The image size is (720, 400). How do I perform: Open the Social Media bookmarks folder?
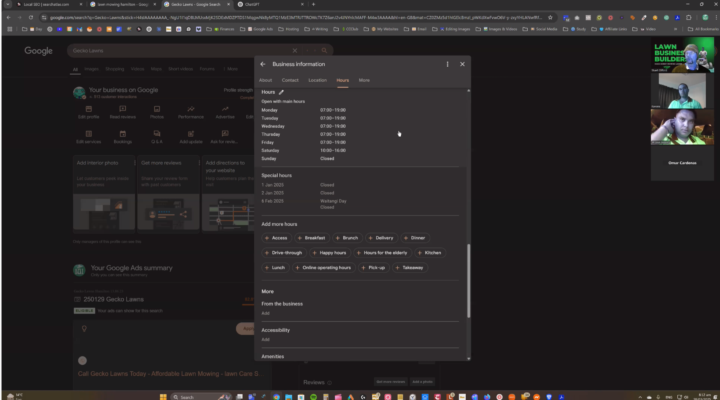pyautogui.click(x=544, y=29)
